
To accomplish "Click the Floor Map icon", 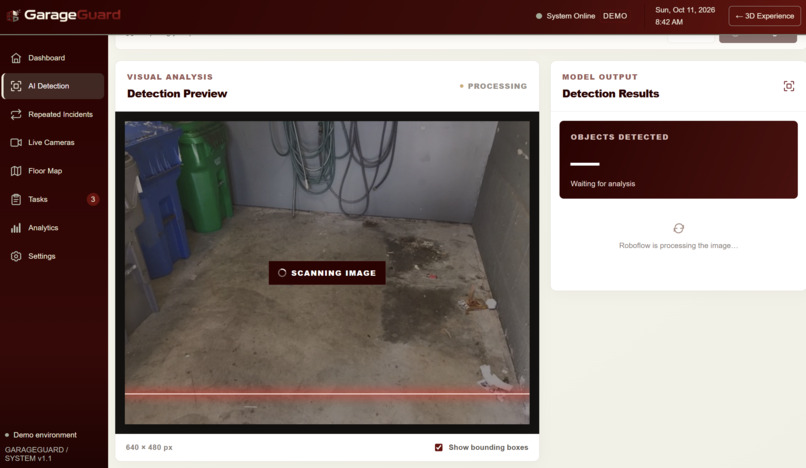I will coord(16,171).
